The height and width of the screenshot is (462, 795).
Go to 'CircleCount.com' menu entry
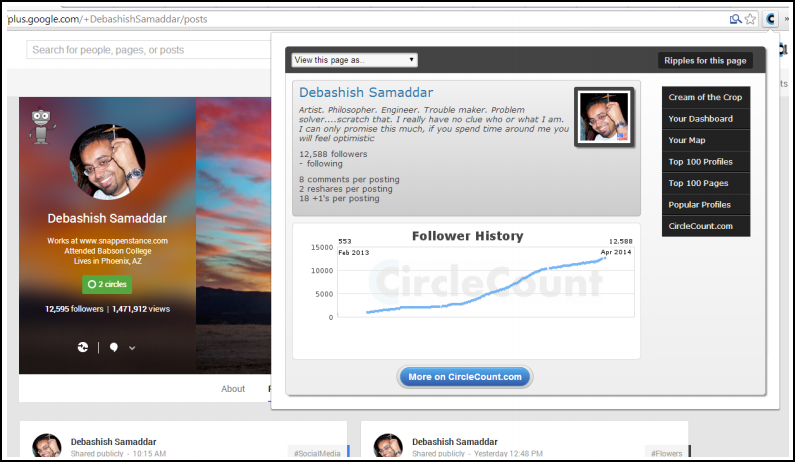(x=705, y=226)
